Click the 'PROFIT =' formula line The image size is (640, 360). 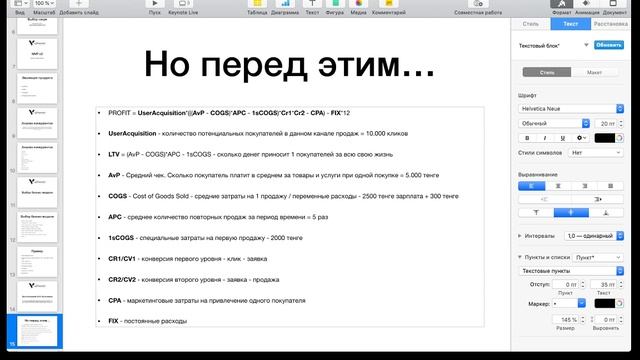click(229, 113)
